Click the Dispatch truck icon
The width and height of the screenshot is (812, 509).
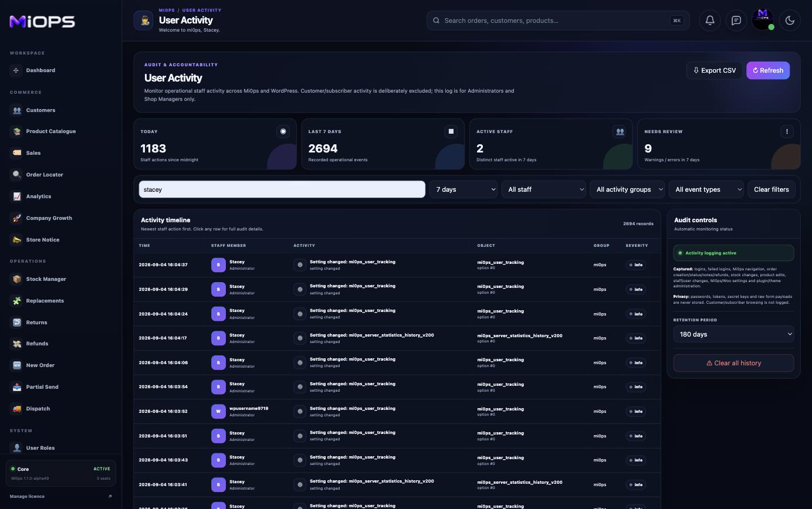[16, 409]
